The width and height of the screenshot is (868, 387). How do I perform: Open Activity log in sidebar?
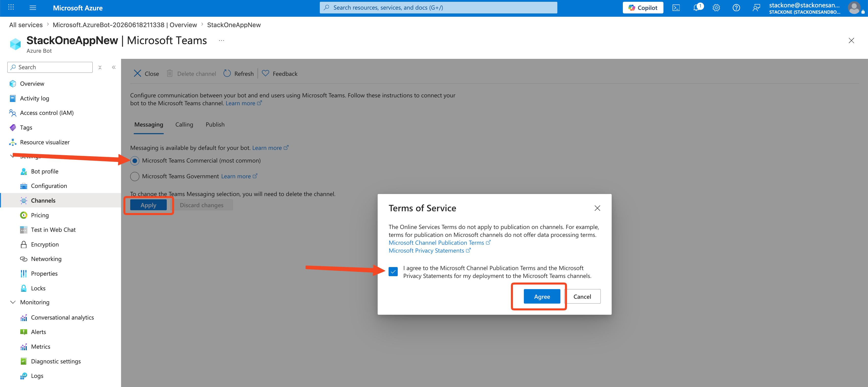(x=34, y=98)
